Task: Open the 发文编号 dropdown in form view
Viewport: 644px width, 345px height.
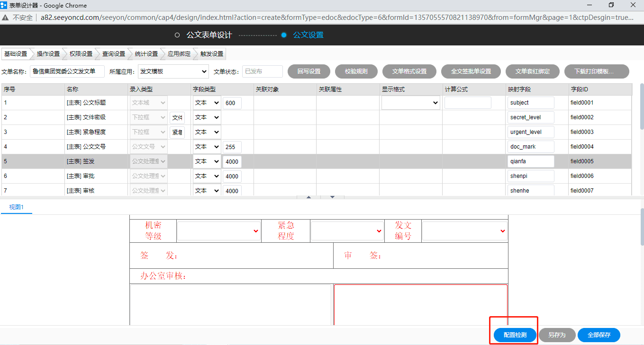Action: tap(464, 231)
